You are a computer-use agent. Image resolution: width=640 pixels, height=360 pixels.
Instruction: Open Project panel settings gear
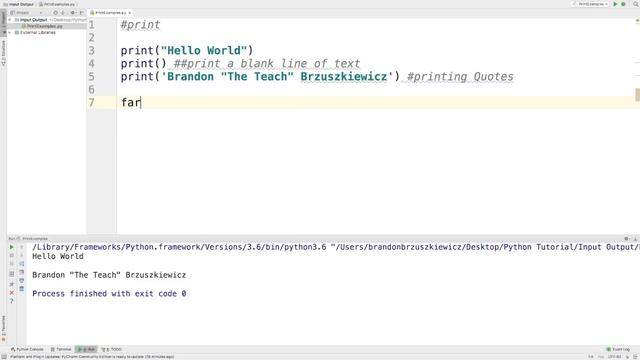(73, 13)
